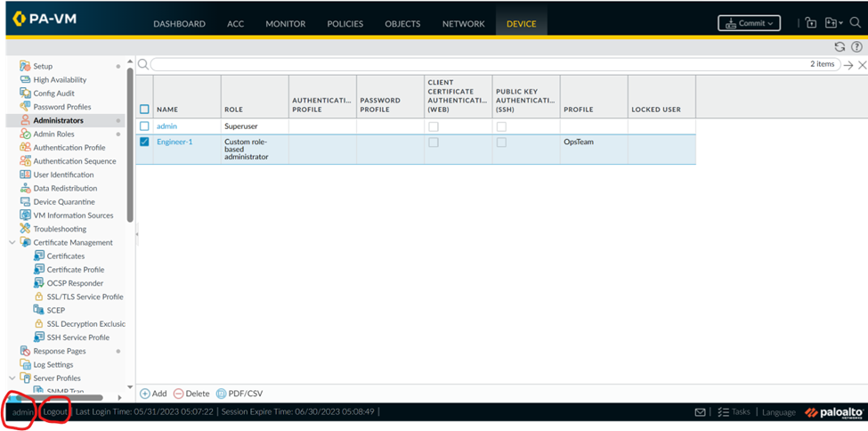Image resolution: width=868 pixels, height=431 pixels.
Task: Toggle admin's Client Certificate Authentication checkbox
Action: click(x=434, y=126)
